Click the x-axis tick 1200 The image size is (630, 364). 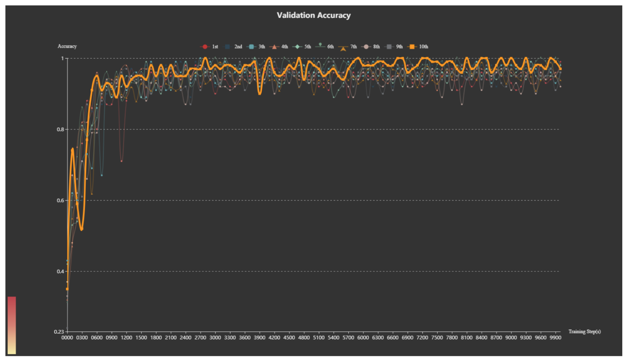[x=126, y=338]
